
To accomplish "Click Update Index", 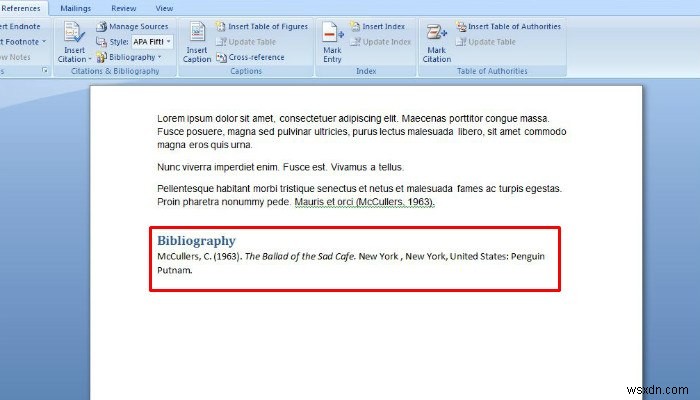I will point(381,42).
